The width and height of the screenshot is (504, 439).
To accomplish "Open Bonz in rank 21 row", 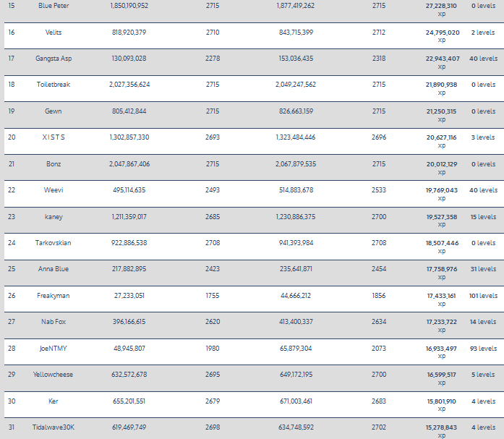I will coord(54,164).
